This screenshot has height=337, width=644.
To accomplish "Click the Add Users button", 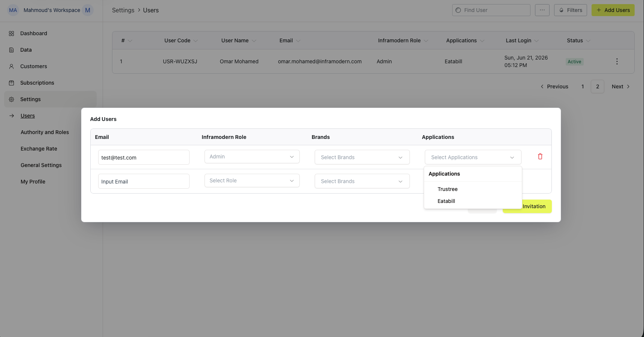I will point(613,10).
